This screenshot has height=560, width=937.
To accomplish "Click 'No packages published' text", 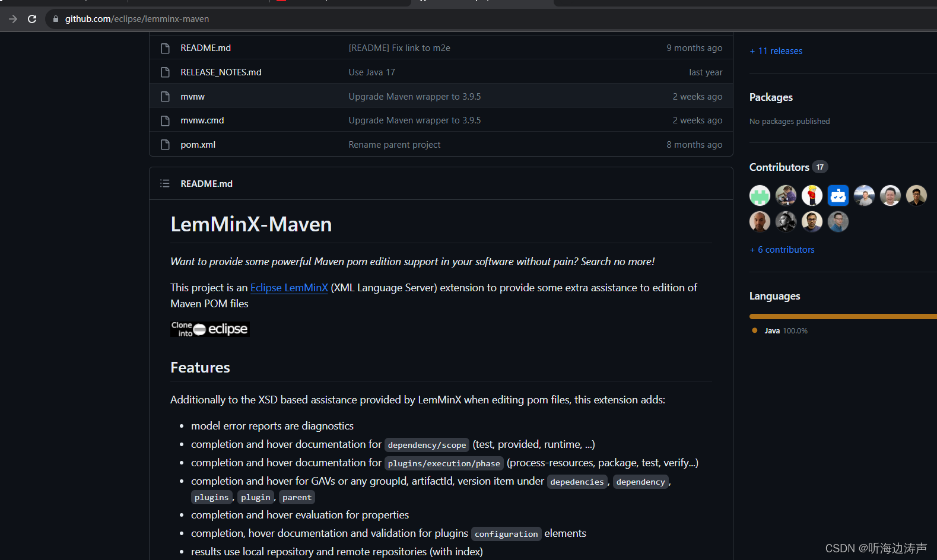I will 789,122.
